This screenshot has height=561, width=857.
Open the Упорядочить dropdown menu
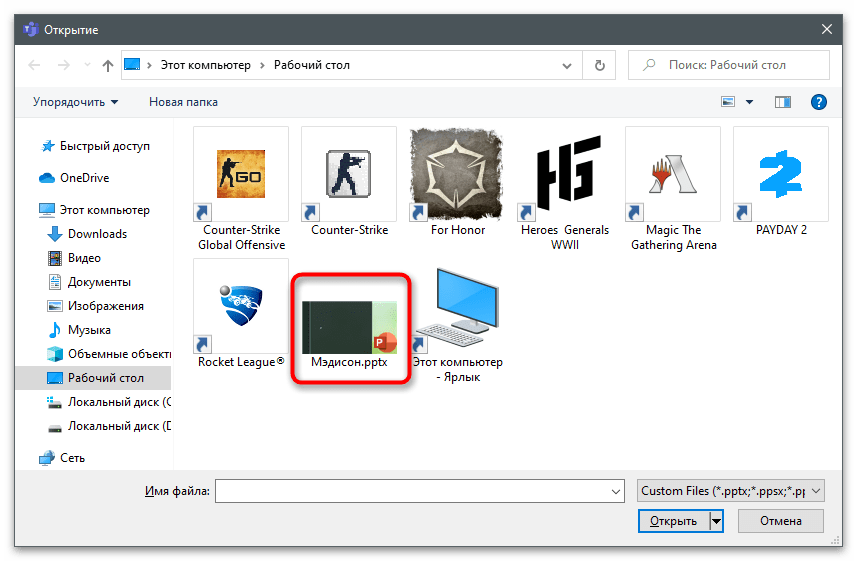coord(75,102)
